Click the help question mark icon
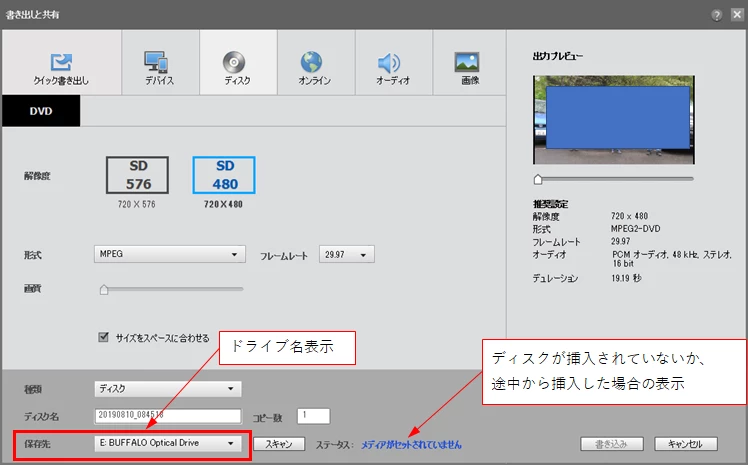 [x=717, y=15]
